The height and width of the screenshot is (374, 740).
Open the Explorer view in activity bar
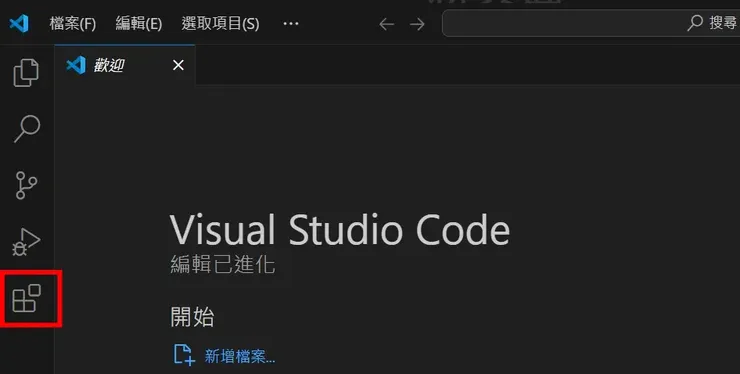click(x=26, y=73)
